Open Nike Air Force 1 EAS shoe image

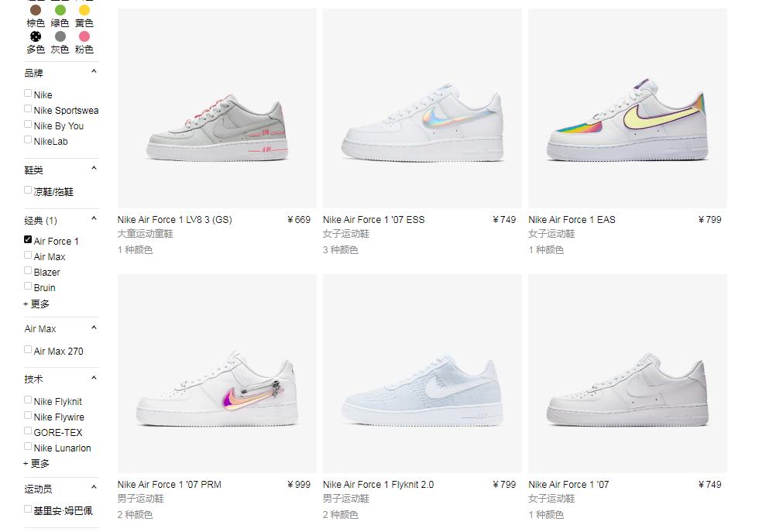click(x=627, y=108)
